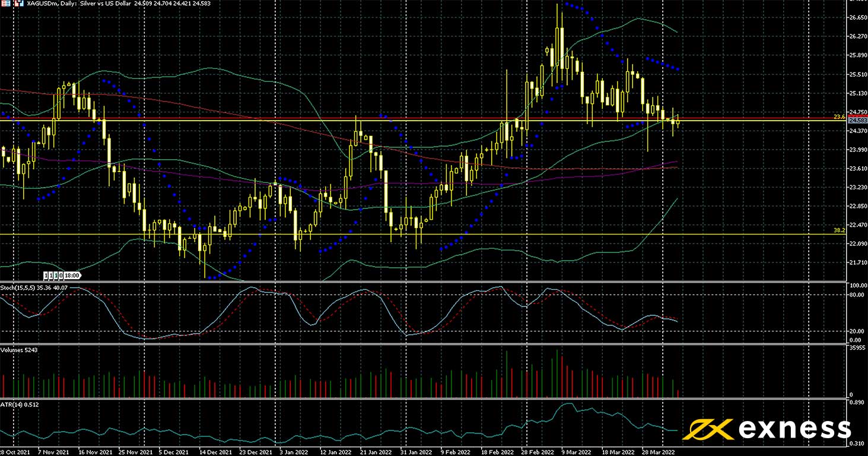Click the 28 Mar 2022 date label
The image size is (868, 456).
[x=659, y=452]
